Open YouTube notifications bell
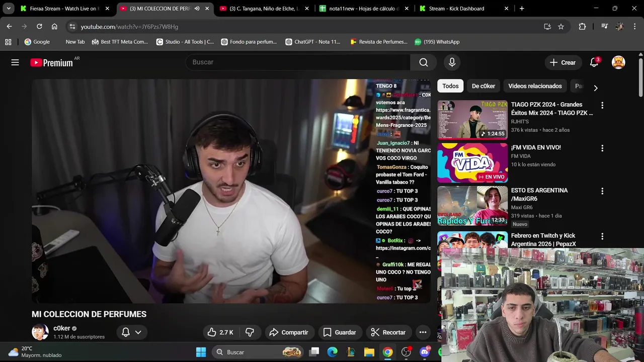 click(594, 62)
